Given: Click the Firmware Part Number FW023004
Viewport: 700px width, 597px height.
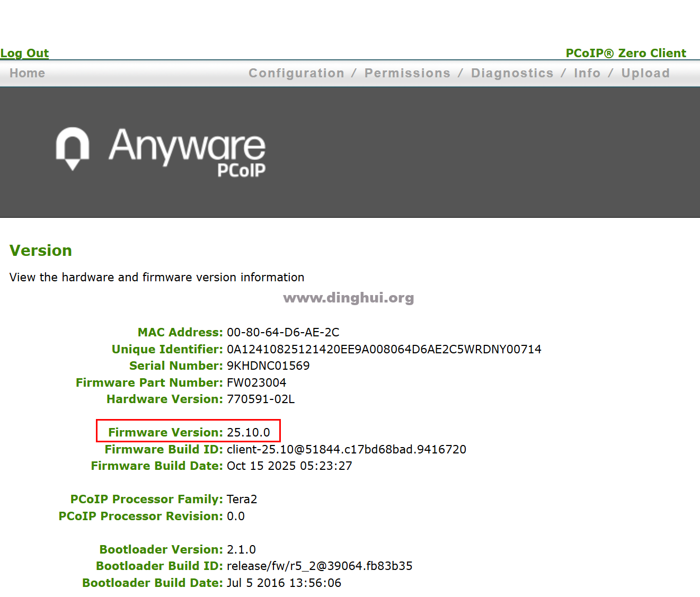Looking at the screenshot, I should (256, 383).
